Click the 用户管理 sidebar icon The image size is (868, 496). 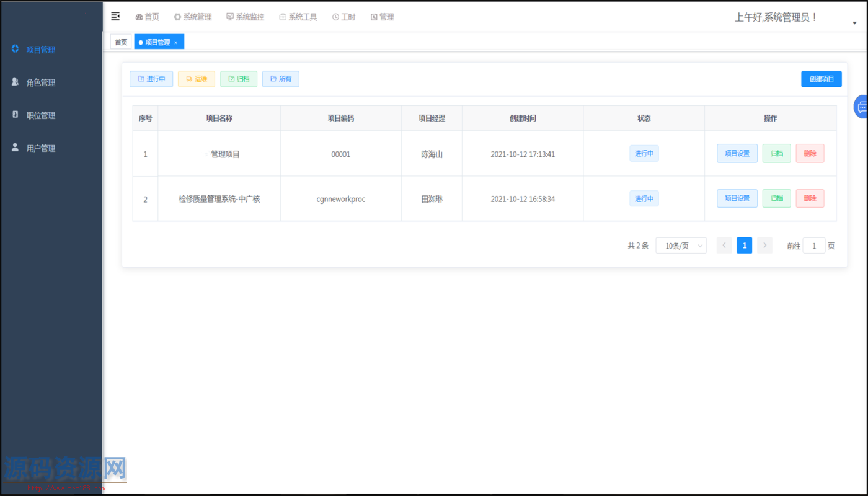(x=15, y=148)
